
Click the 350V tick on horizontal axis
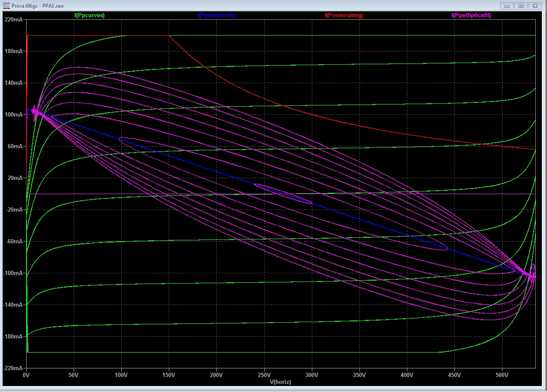click(359, 375)
